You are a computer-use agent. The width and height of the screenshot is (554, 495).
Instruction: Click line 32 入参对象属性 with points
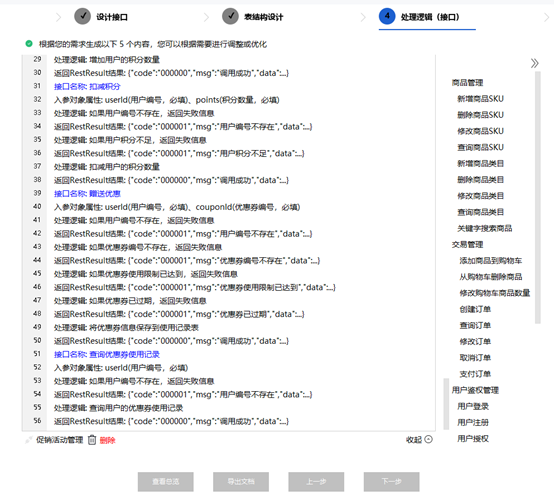[x=166, y=100]
